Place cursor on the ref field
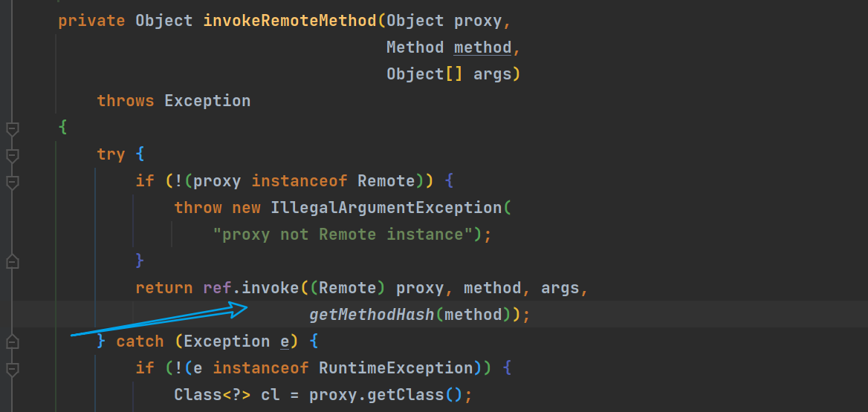868x412 pixels. pos(218,288)
